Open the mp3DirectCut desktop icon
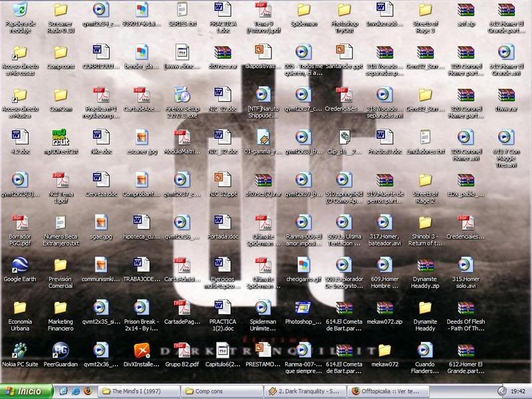Image resolution: width=532 pixels, height=399 pixels. point(61,137)
